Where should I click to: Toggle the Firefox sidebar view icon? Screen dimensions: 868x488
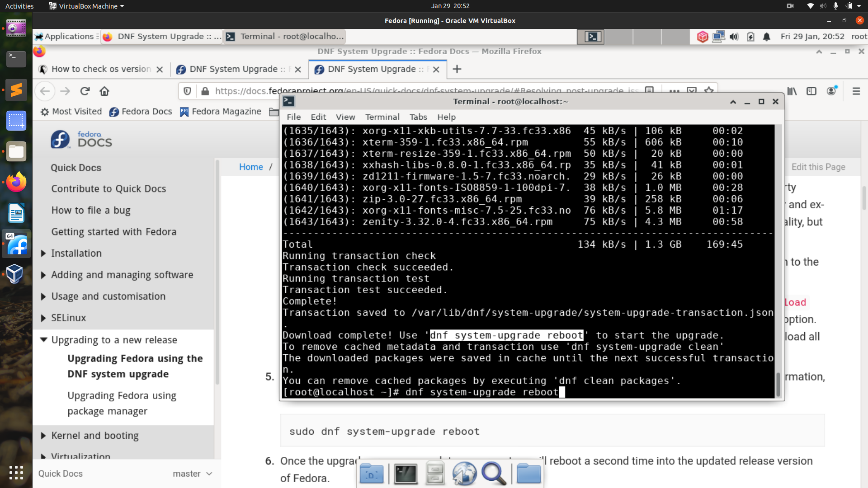[x=811, y=91]
